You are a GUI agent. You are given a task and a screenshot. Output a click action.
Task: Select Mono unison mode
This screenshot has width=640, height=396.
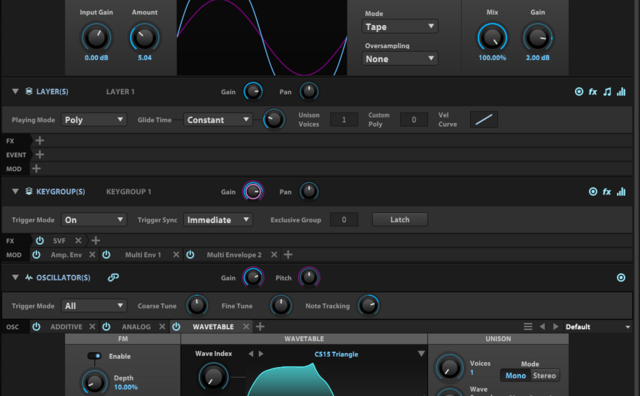pyautogui.click(x=516, y=375)
